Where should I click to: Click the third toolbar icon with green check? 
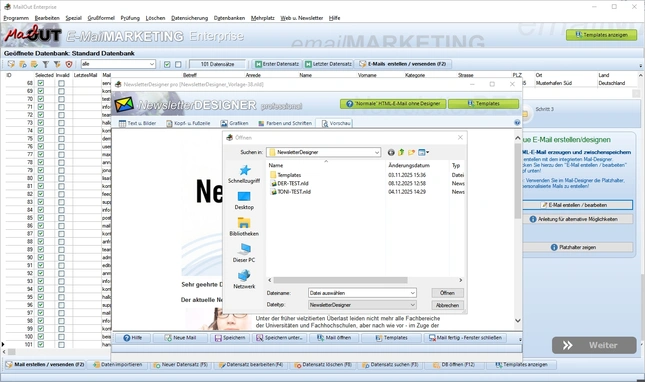coord(34,64)
